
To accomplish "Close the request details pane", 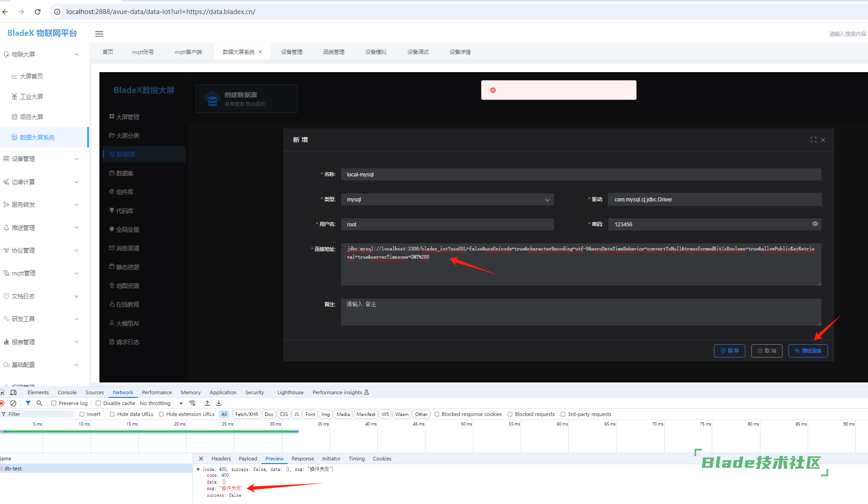I will click(201, 459).
